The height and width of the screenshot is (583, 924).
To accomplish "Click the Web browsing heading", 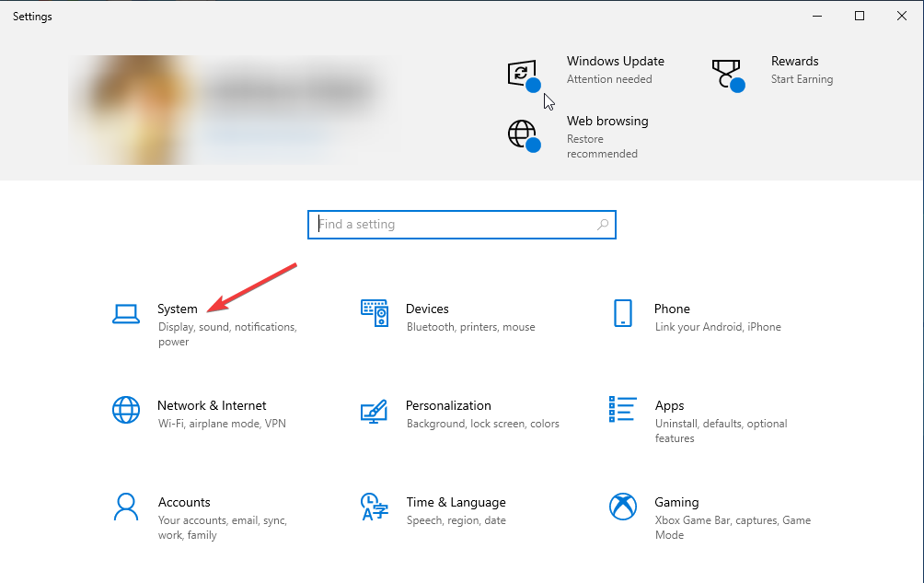I will coord(607,121).
